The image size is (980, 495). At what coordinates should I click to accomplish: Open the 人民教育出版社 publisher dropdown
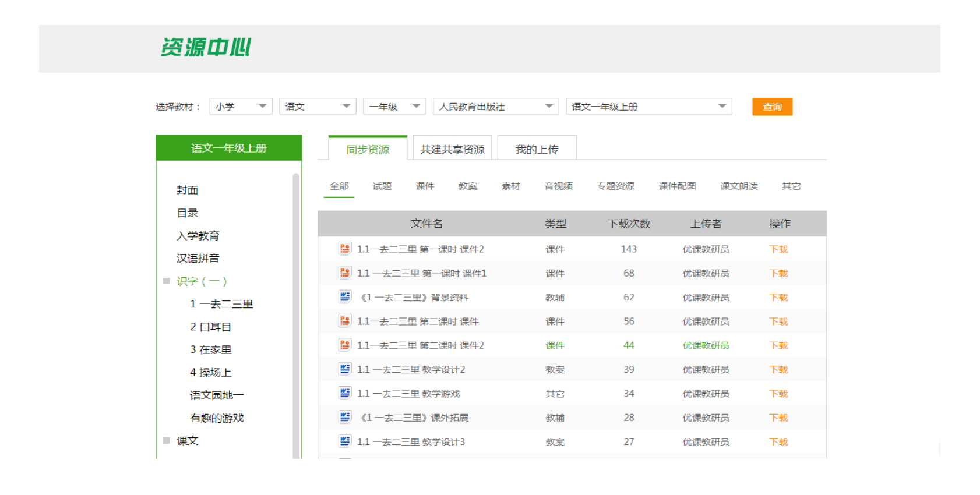tap(496, 107)
